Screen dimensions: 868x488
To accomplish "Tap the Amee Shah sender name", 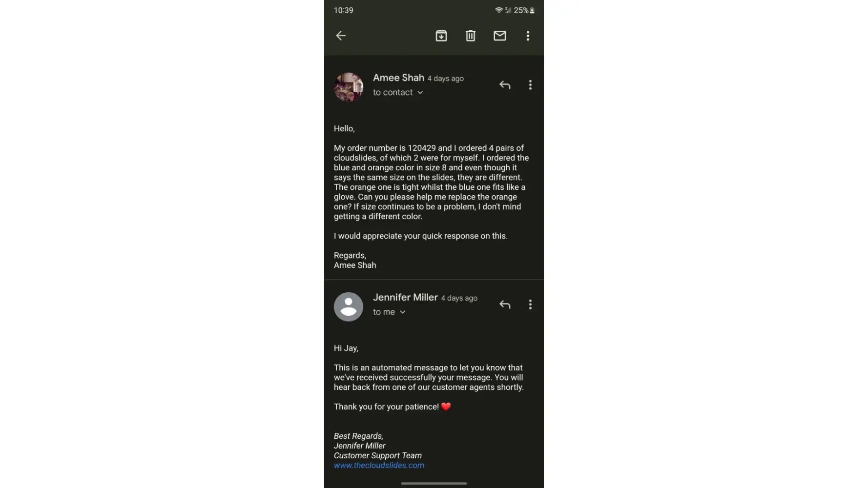I will click(x=398, y=78).
